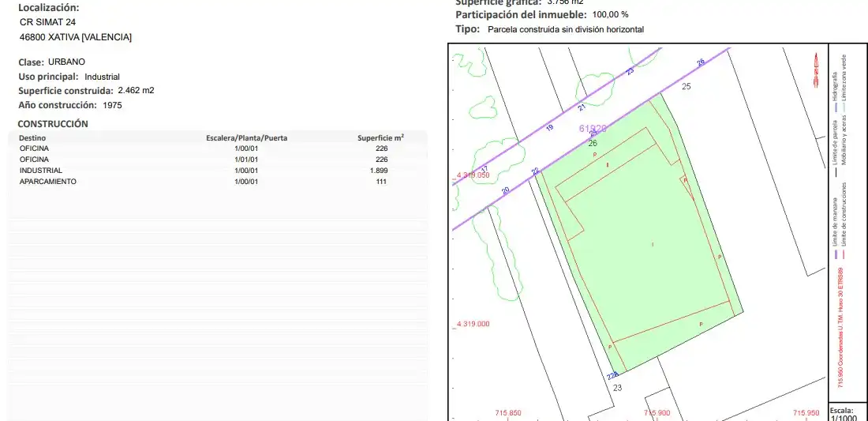868x421 pixels.
Task: Click the purple '61920' block label on map
Action: coord(593,128)
